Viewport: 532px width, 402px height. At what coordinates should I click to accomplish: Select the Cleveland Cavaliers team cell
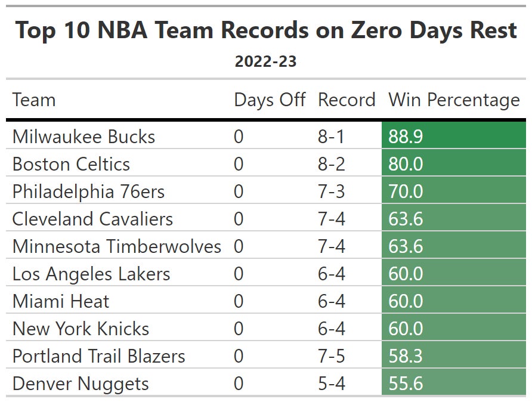[x=92, y=219]
